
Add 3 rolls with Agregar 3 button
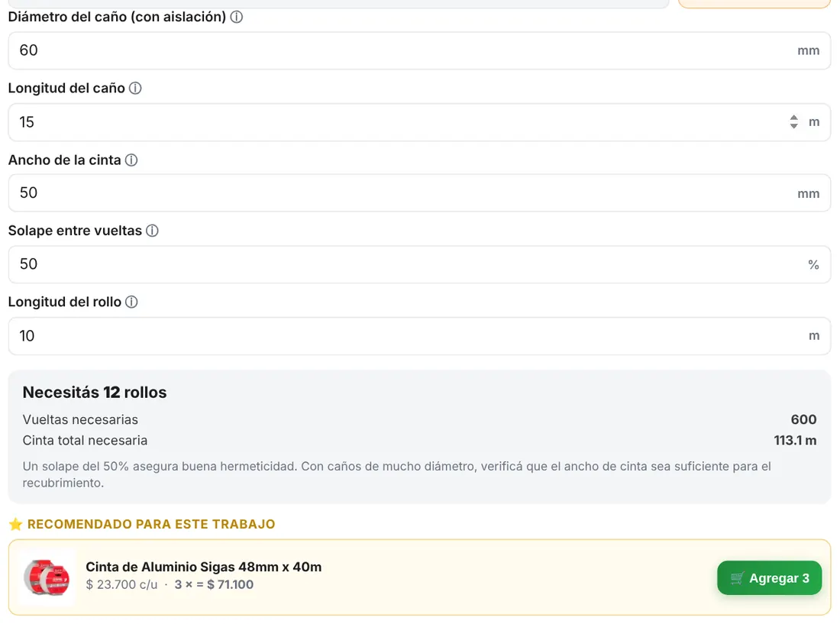(769, 578)
